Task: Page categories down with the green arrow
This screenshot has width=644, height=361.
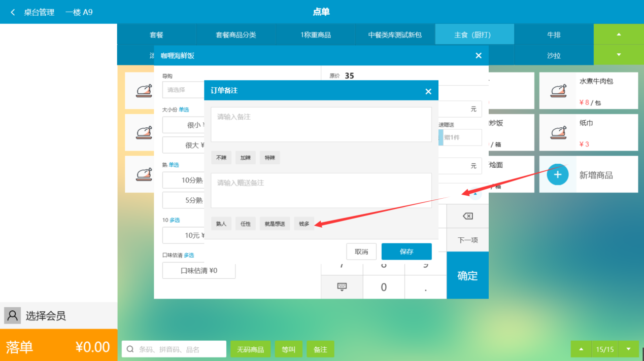Action: [619, 55]
